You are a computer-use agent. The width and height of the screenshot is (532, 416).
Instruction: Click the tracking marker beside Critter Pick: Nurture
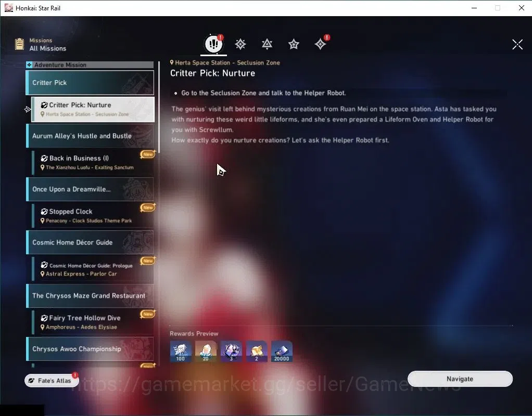pyautogui.click(x=28, y=109)
